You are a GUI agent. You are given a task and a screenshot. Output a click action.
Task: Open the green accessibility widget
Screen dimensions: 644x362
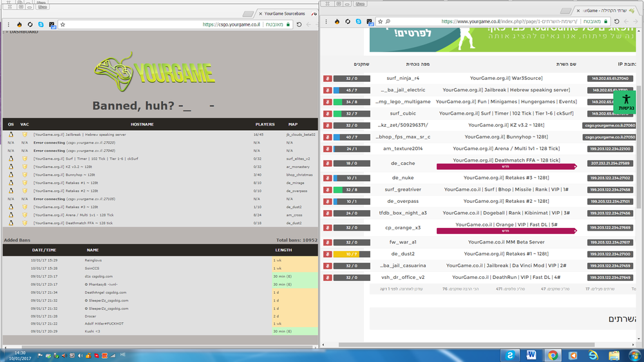pyautogui.click(x=625, y=101)
